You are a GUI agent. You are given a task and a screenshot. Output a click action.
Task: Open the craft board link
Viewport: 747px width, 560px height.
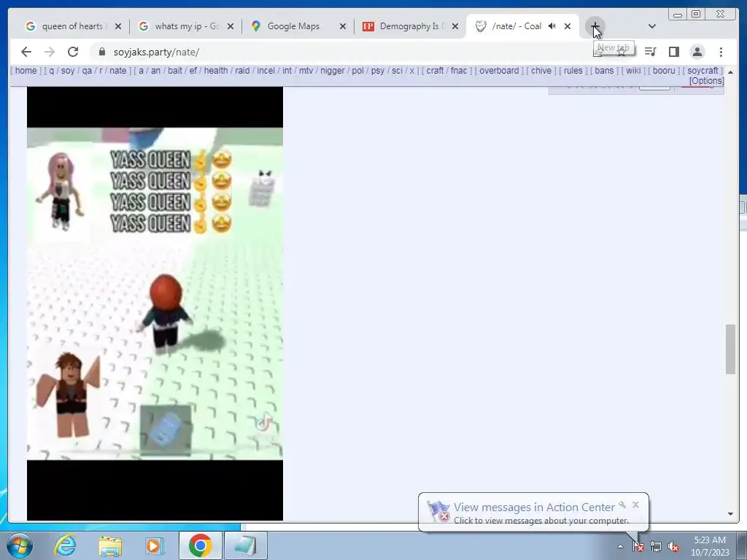435,71
